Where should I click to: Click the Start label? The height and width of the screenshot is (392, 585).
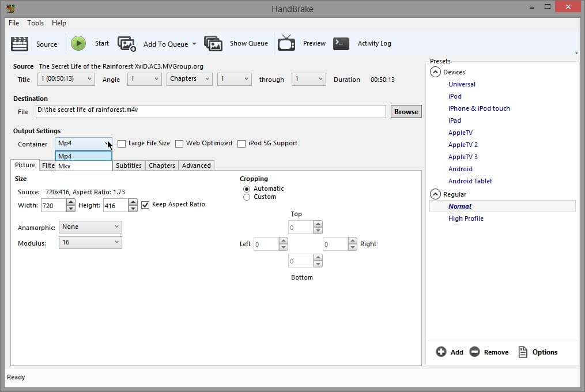(102, 43)
